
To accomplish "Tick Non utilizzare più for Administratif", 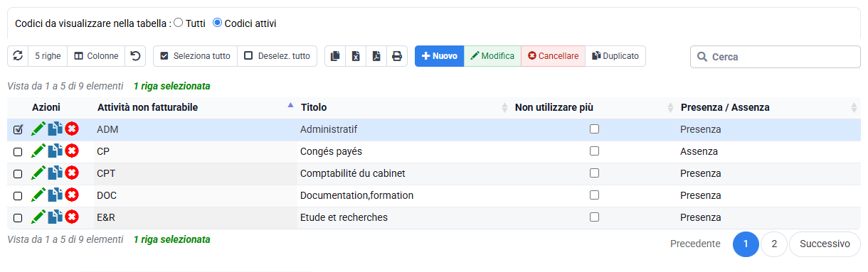I will point(594,129).
